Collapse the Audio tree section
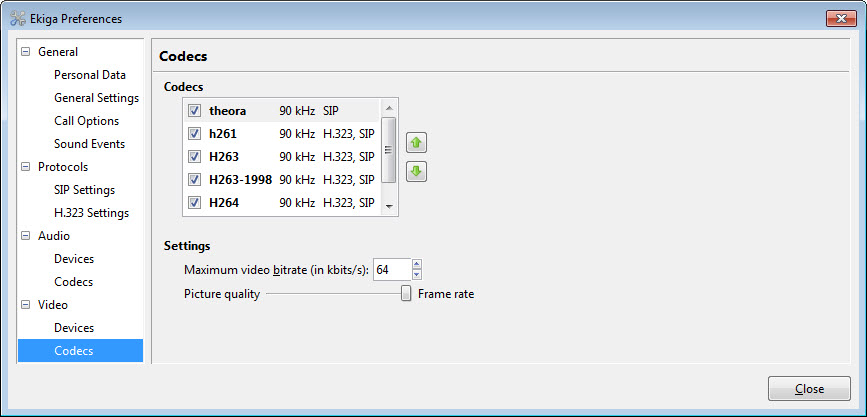 click(24, 236)
